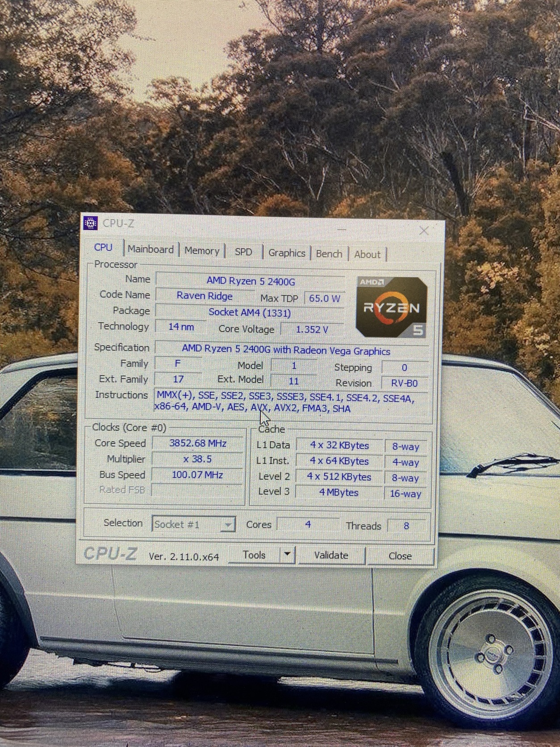Click the Code Name value Raven Ridge
This screenshot has height=747, width=560.
tap(204, 296)
